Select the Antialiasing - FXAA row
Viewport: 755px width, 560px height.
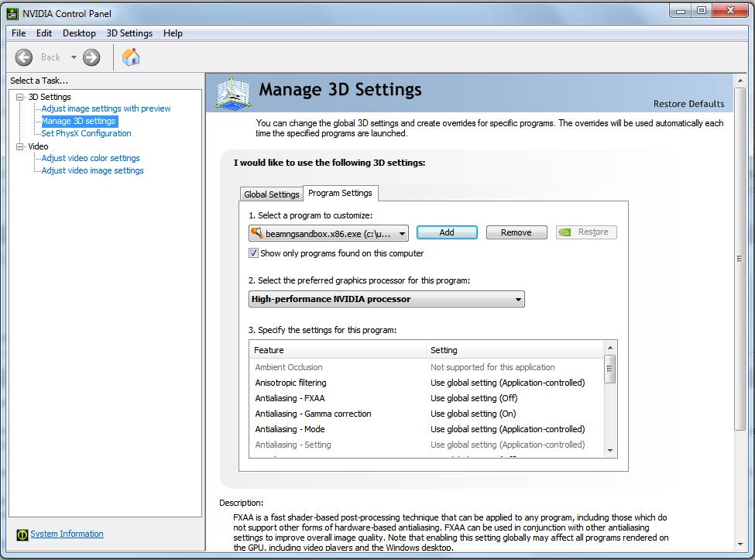coord(426,398)
